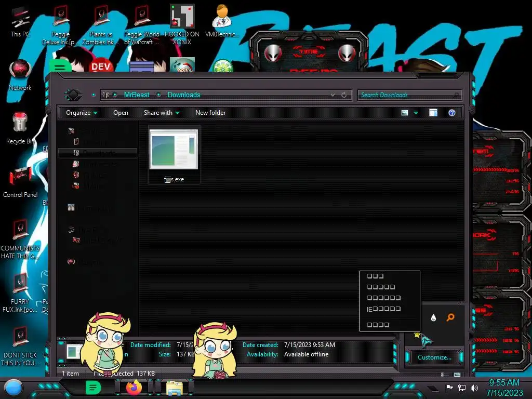Select MrBeast in the address bar
532x399 pixels.
coord(137,95)
